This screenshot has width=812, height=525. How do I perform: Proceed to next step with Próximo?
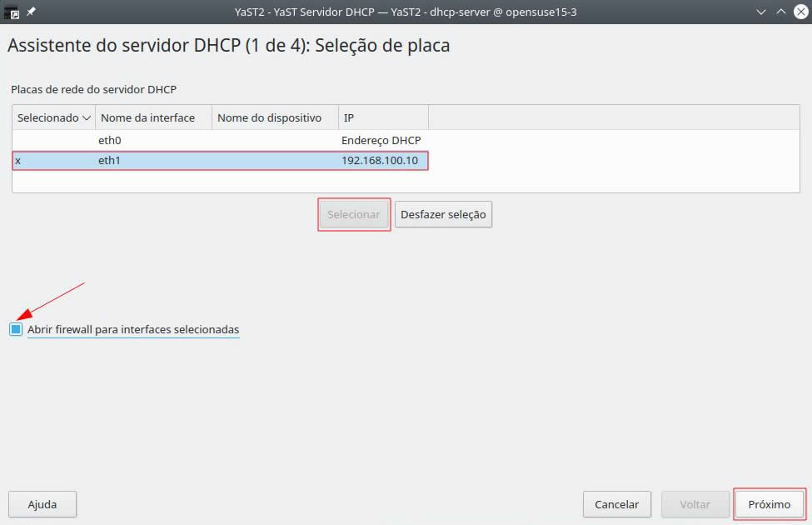(x=770, y=504)
